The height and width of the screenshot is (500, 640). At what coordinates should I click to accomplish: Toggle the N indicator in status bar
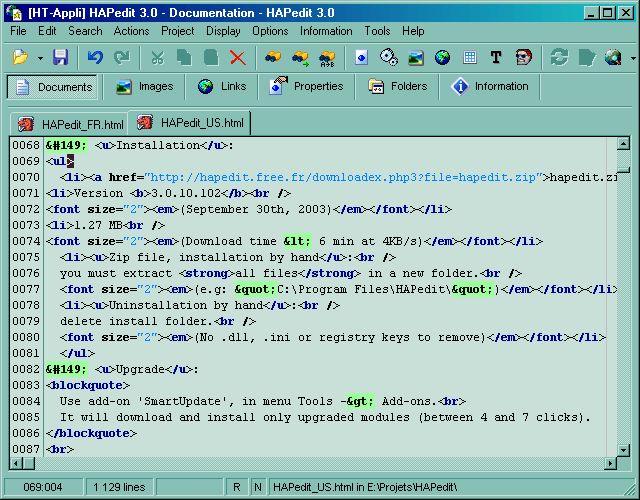pos(258,487)
